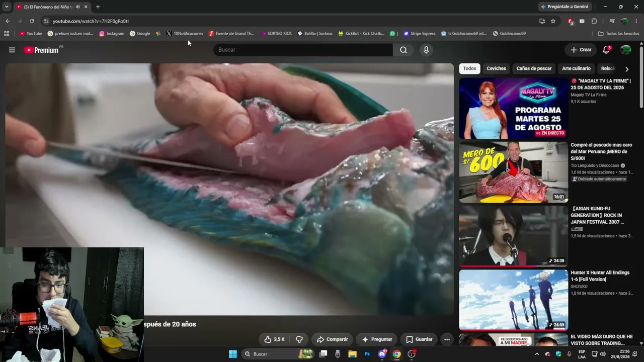Expand hidden system tray icons chevron

tap(536, 354)
